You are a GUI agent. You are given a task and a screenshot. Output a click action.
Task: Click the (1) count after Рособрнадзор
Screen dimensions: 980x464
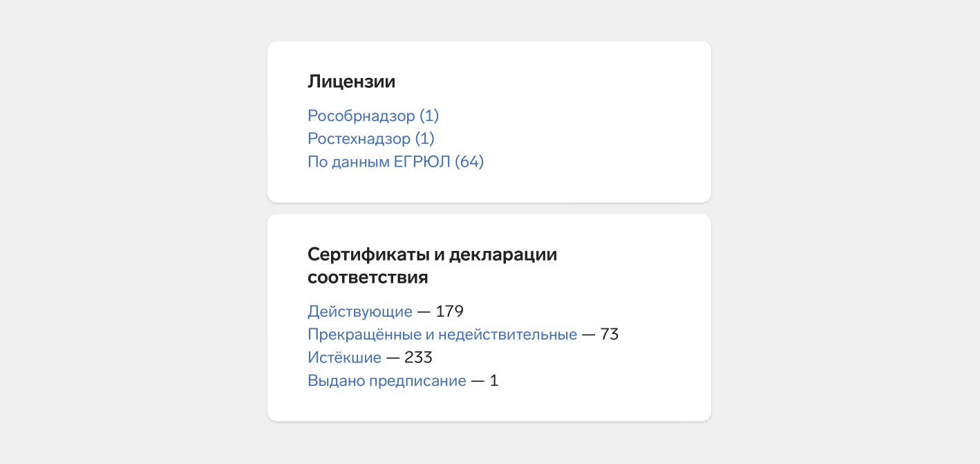tap(429, 115)
